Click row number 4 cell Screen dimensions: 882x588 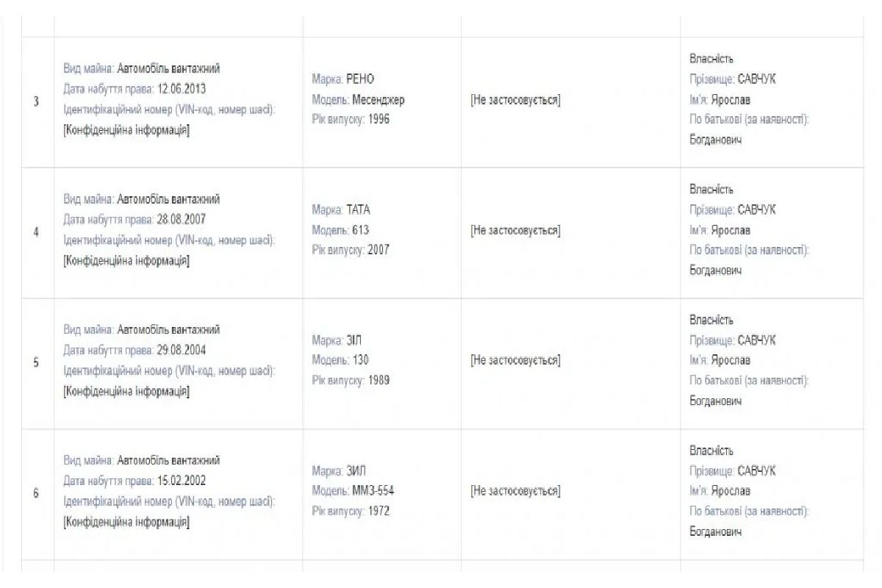(36, 232)
